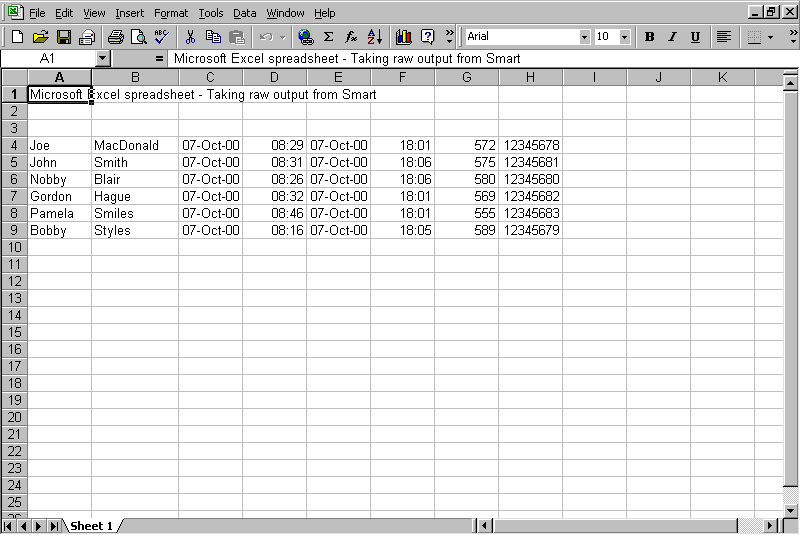Click horizontal scrollbar left arrow

pos(484,525)
